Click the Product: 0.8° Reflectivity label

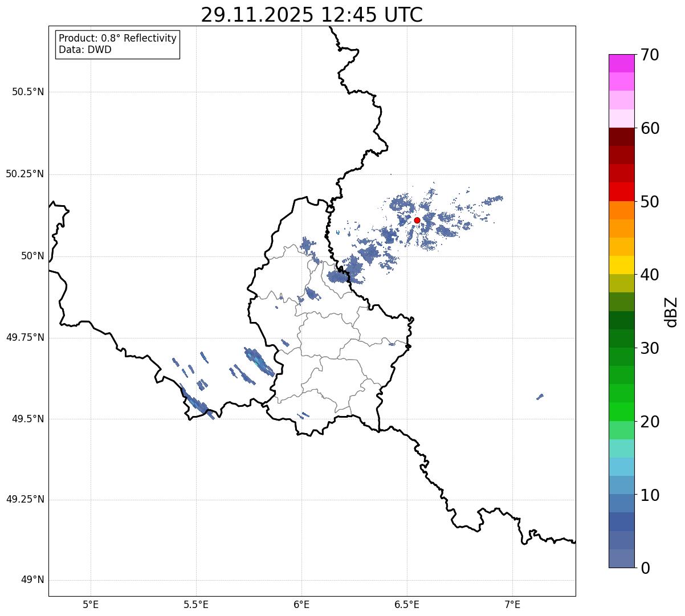click(x=118, y=38)
